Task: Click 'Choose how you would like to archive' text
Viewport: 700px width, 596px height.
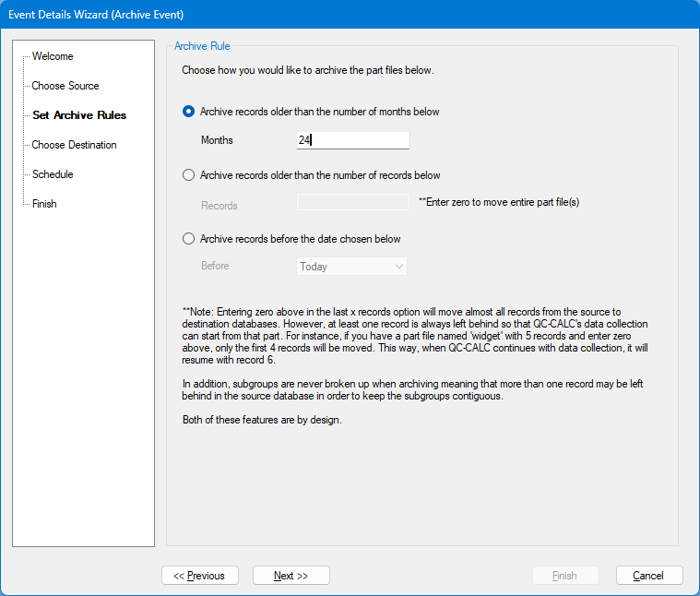Action: pos(308,70)
